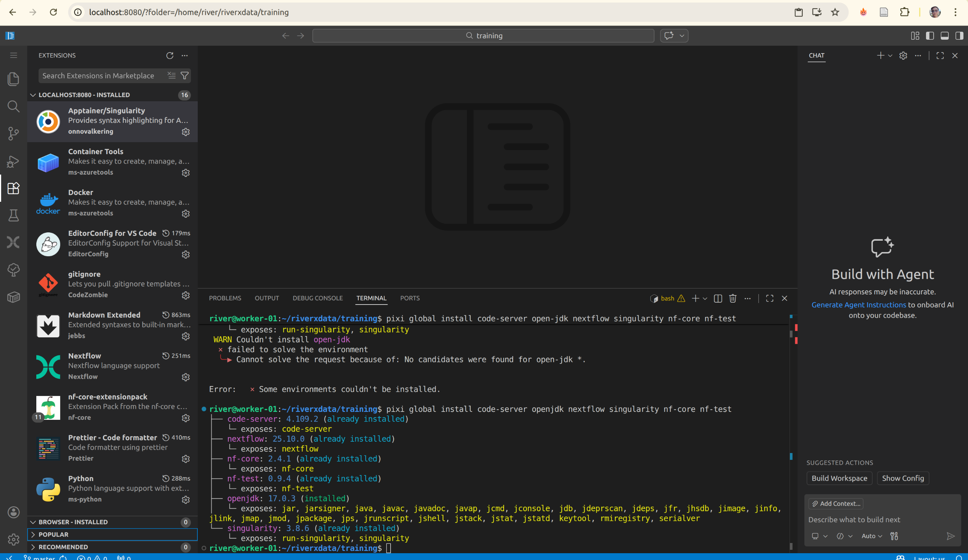Toggle the bottom panel visibility

945,36
